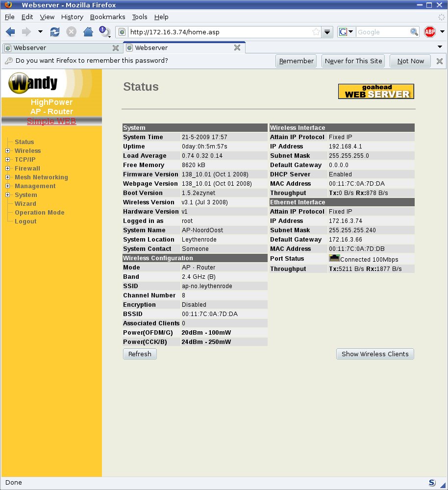Viewport: 448px width, 490px height.
Task: Open the search engine selector dropdown
Action: pos(346,32)
